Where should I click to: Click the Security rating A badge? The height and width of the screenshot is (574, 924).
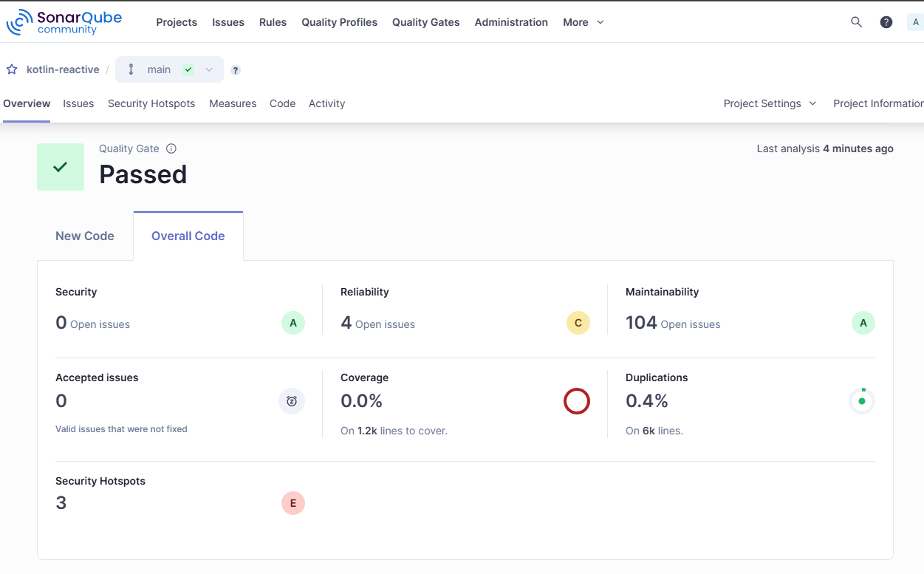293,323
